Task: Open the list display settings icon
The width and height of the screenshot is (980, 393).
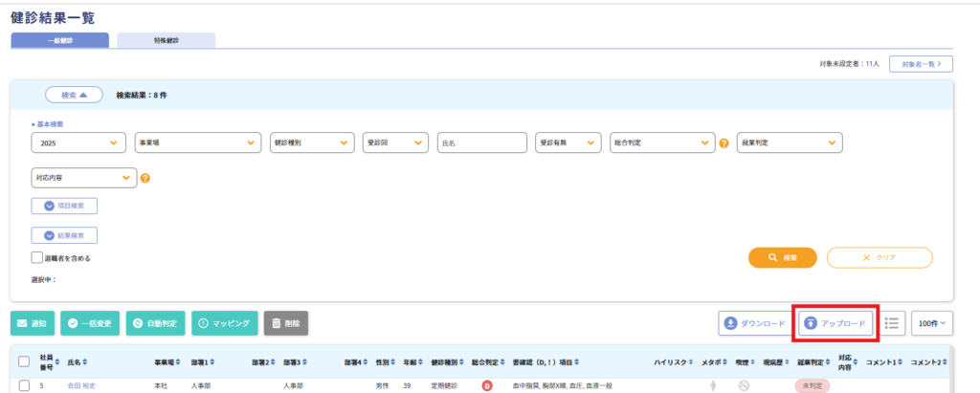Action: click(x=892, y=323)
